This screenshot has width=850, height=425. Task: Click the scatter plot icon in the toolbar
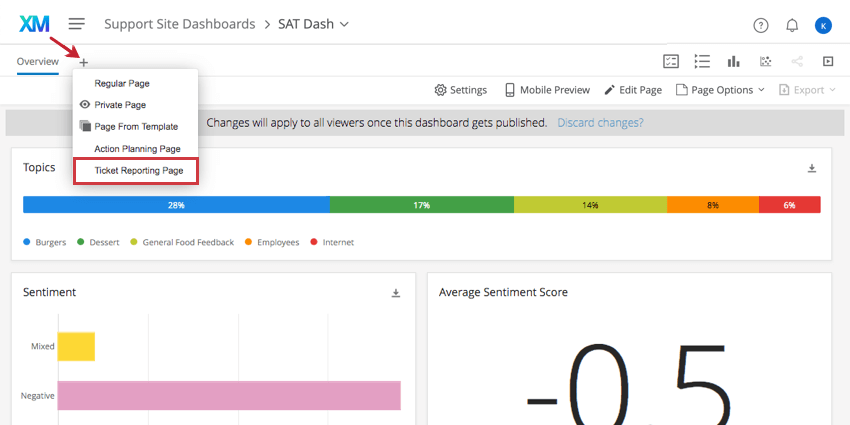(765, 61)
